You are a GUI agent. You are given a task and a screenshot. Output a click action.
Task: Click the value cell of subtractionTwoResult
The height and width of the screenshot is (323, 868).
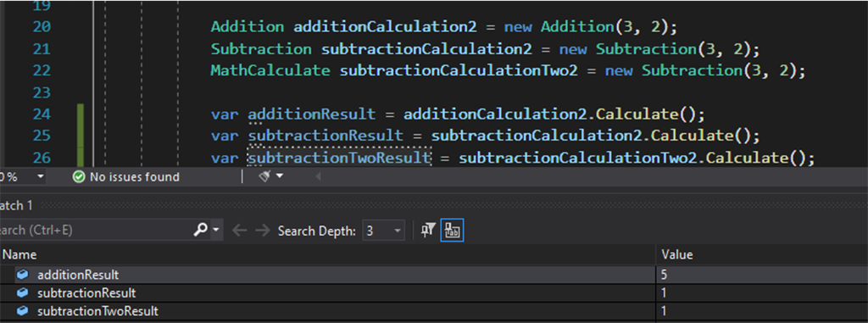click(762, 311)
